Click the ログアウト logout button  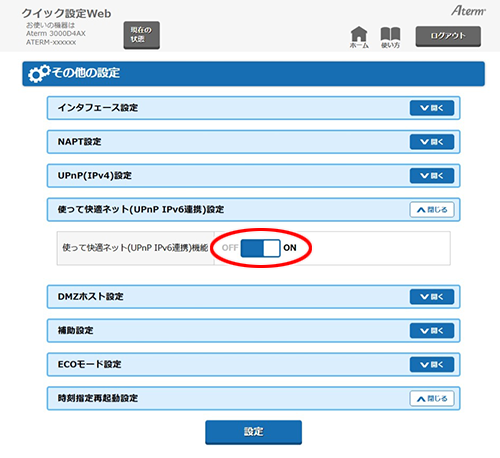(448, 36)
